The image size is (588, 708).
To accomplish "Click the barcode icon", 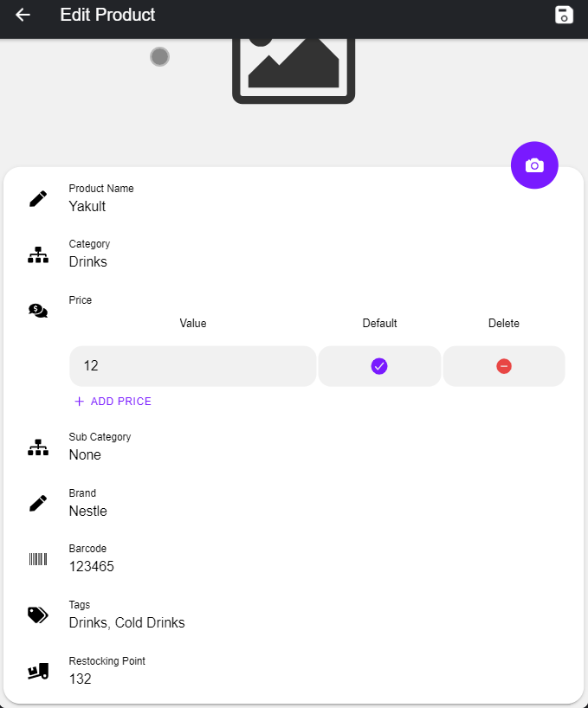I will pyautogui.click(x=38, y=559).
